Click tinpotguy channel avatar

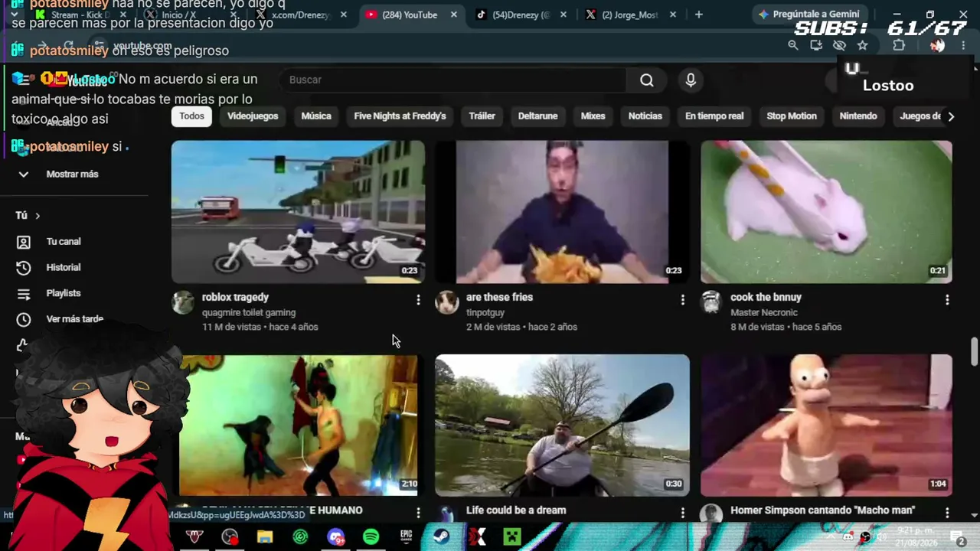tap(447, 302)
